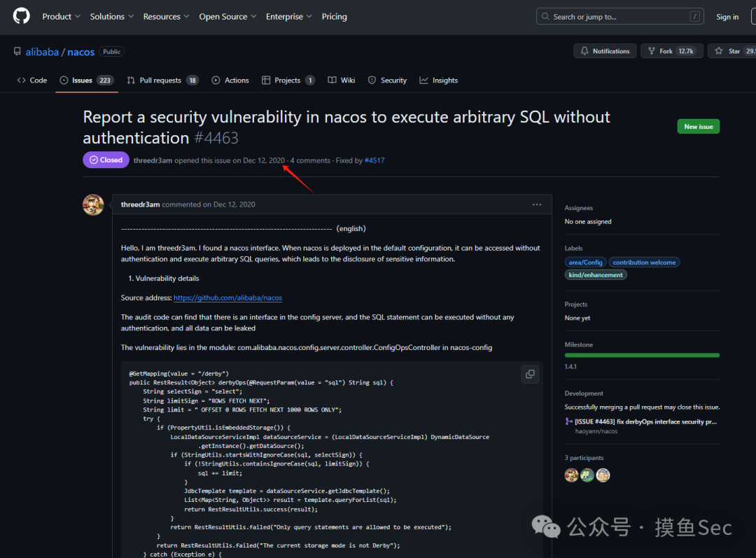The image size is (756, 558).
Task: Open the linked fix derbyOps pull request
Action: point(645,421)
